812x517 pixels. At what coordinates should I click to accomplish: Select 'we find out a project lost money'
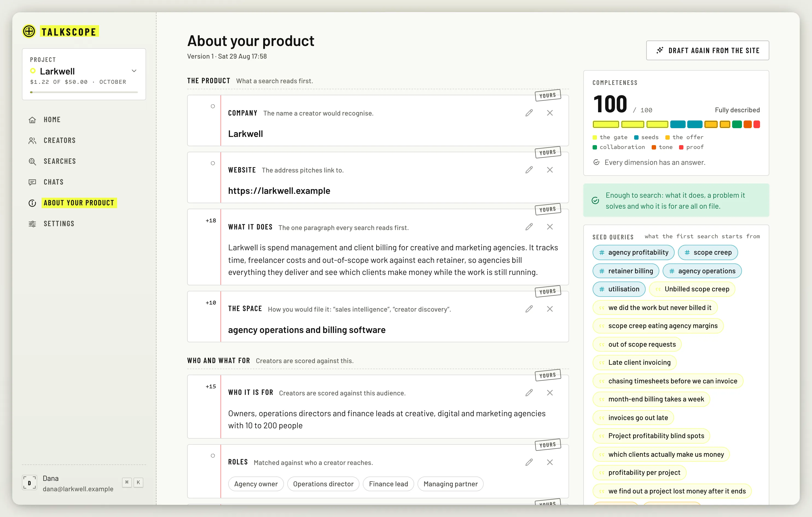672,491
